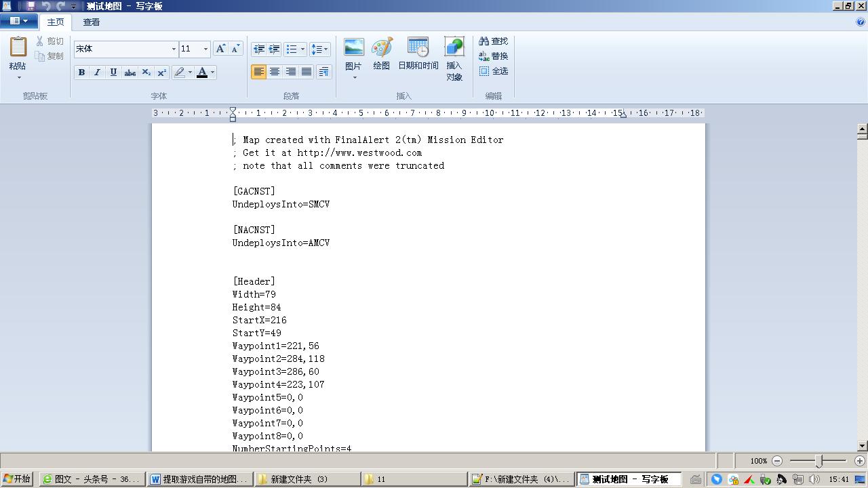Toggle Underline formatting
Viewport: 868px width, 488px height.
click(x=113, y=73)
